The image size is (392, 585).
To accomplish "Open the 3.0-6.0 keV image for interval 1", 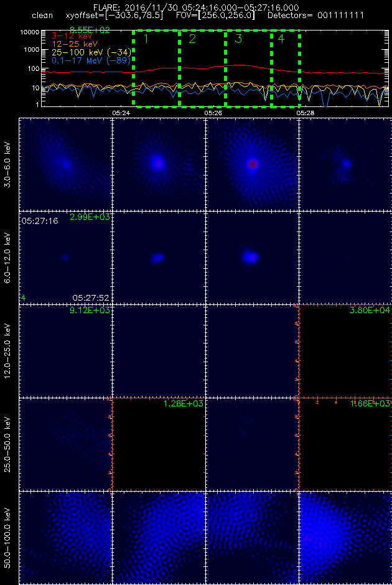I will (65, 164).
